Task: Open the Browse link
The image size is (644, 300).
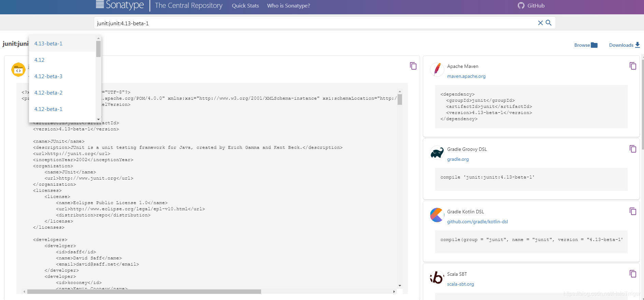Action: click(582, 45)
